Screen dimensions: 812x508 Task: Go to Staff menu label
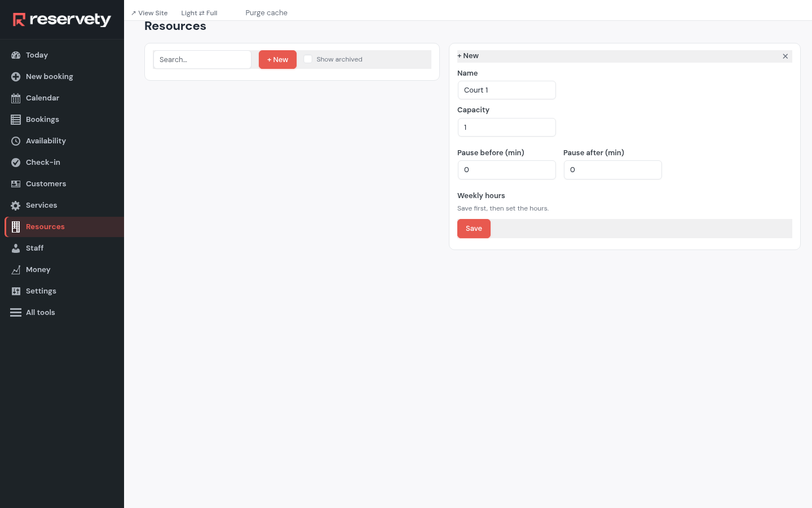(x=34, y=248)
